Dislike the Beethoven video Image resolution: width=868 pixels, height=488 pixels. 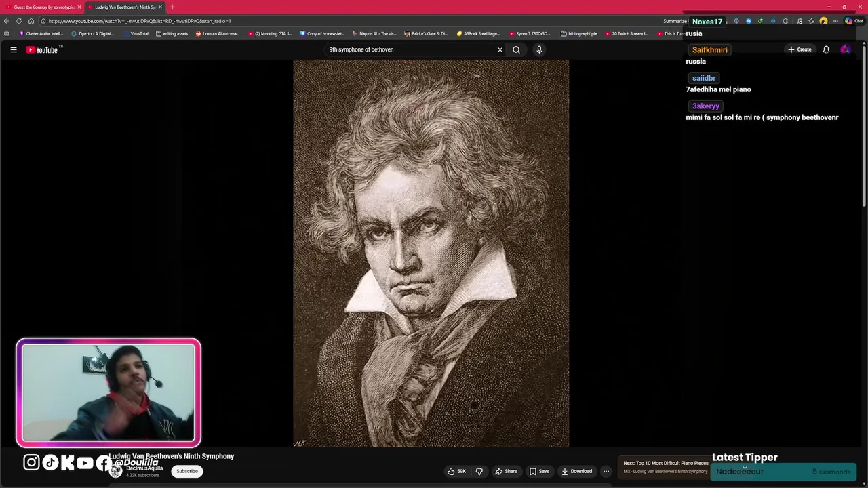click(x=479, y=471)
